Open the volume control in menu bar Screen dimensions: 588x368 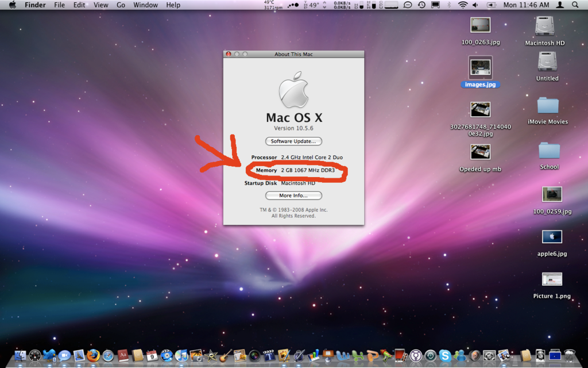(x=475, y=5)
